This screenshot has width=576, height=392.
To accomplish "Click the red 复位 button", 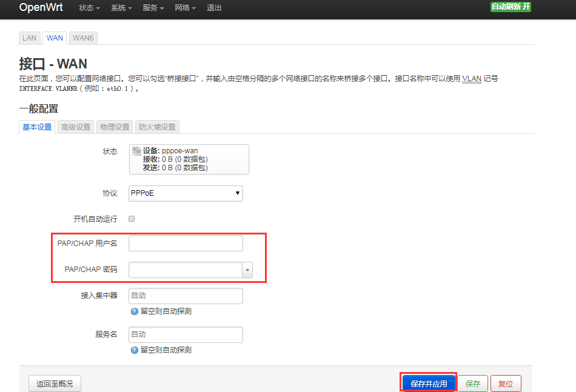I will click(x=506, y=384).
